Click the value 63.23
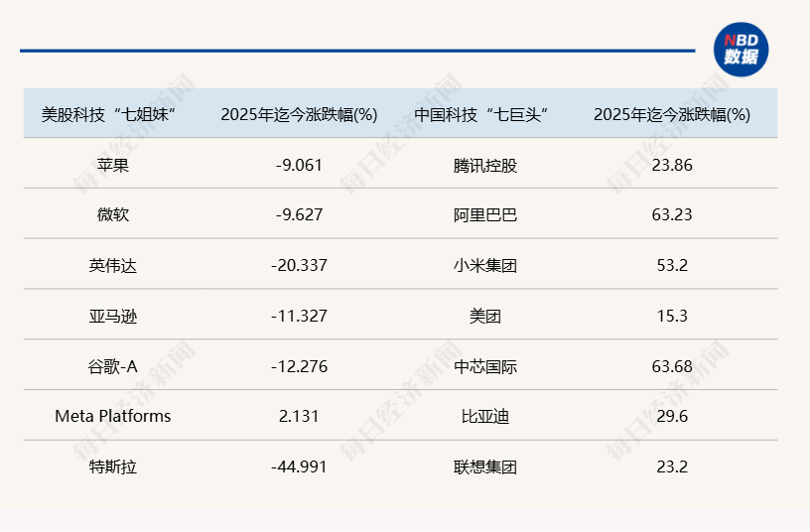 (x=672, y=214)
